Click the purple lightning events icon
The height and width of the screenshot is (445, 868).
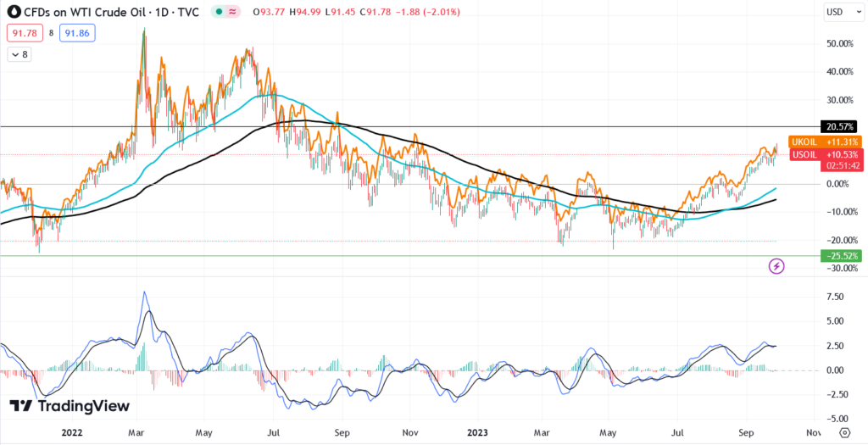coord(776,266)
